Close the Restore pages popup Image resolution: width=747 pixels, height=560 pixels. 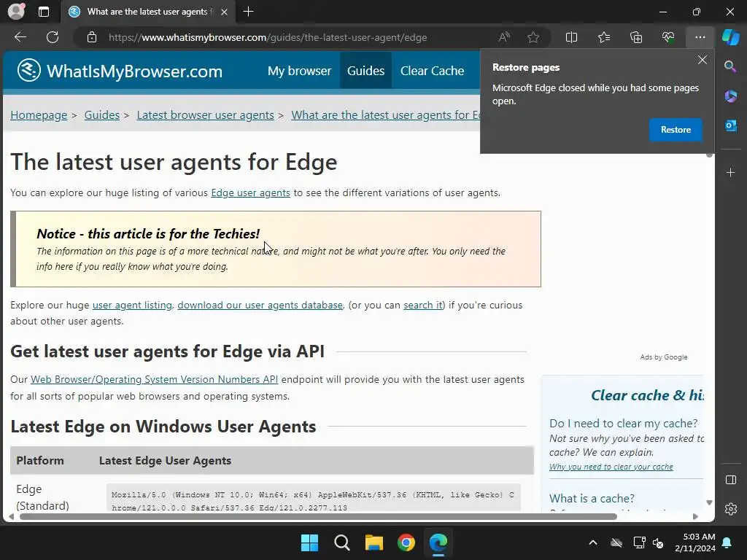click(x=703, y=60)
